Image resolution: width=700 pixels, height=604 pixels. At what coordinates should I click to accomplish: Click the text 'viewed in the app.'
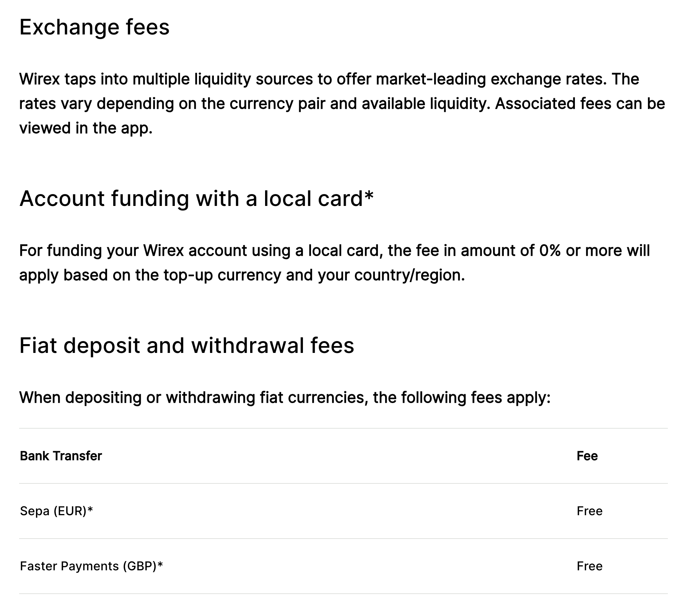coord(86,128)
